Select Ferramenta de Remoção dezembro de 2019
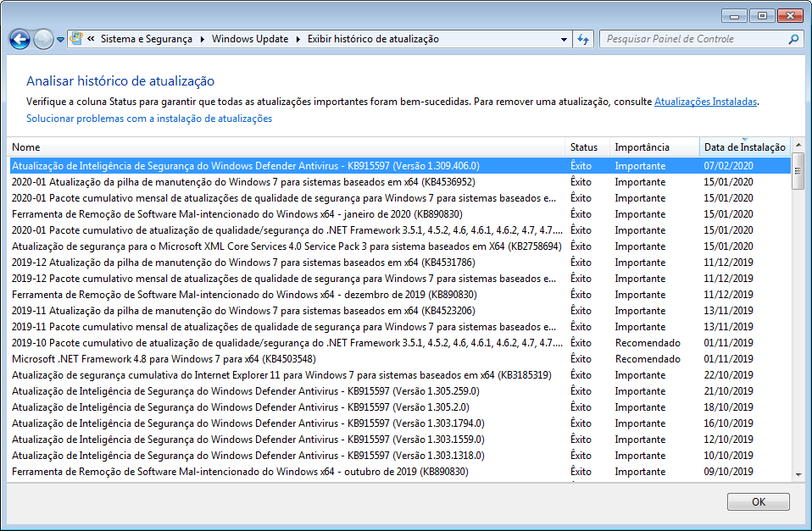 (400, 294)
